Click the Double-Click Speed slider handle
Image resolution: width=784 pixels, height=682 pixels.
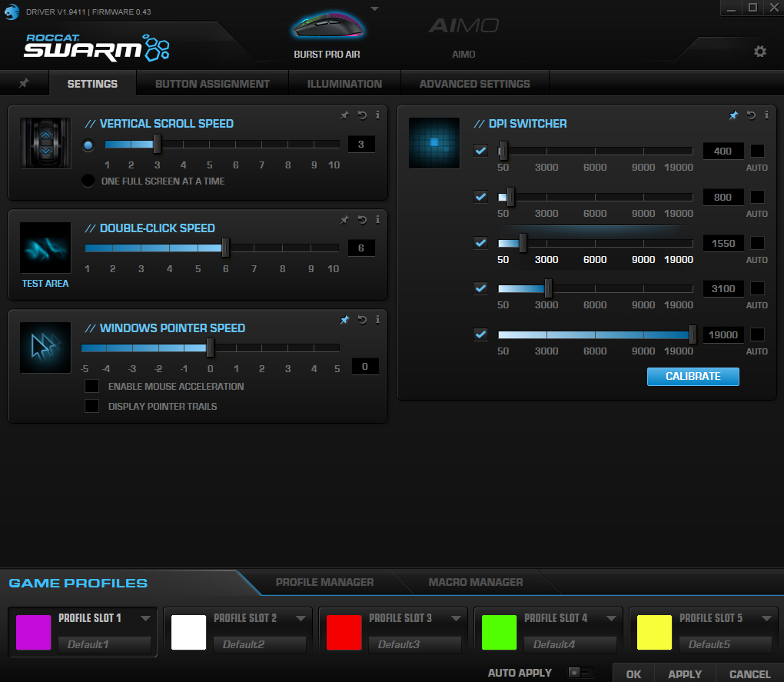225,248
